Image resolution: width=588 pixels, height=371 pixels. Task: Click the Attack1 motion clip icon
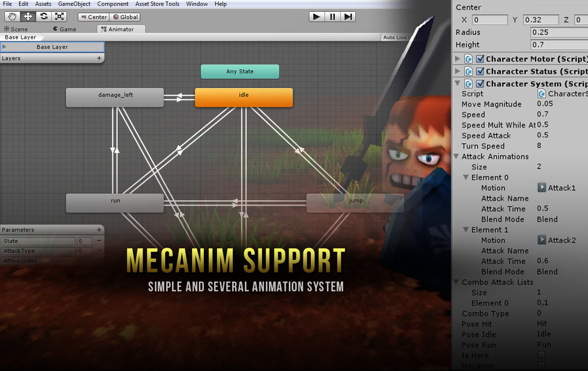click(542, 188)
